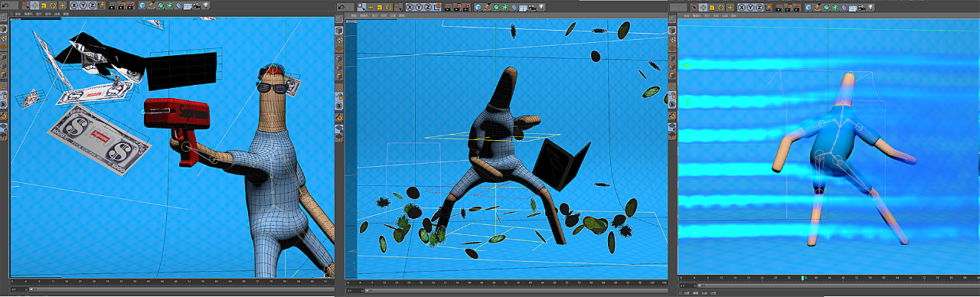
Task: Toggle X axis lock in swimming character window
Action: click(x=742, y=8)
